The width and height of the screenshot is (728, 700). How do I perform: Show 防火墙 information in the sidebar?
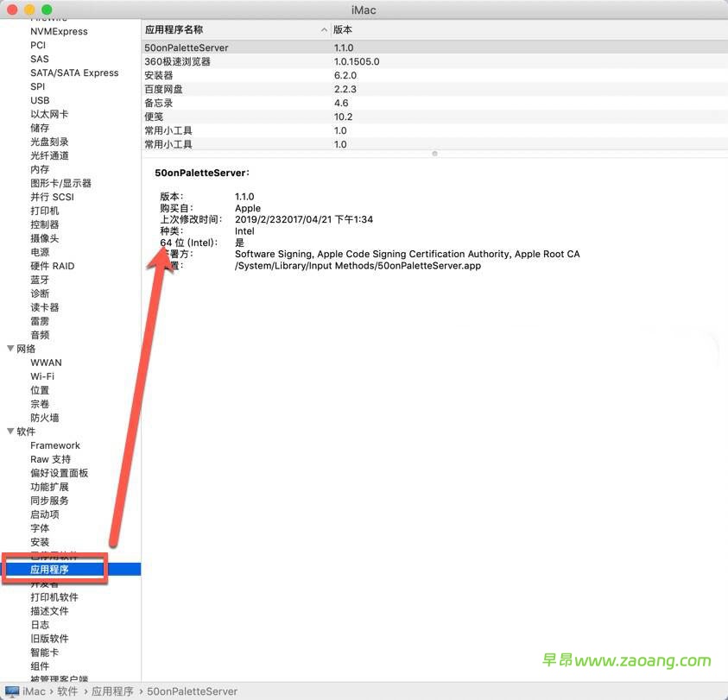pos(45,418)
